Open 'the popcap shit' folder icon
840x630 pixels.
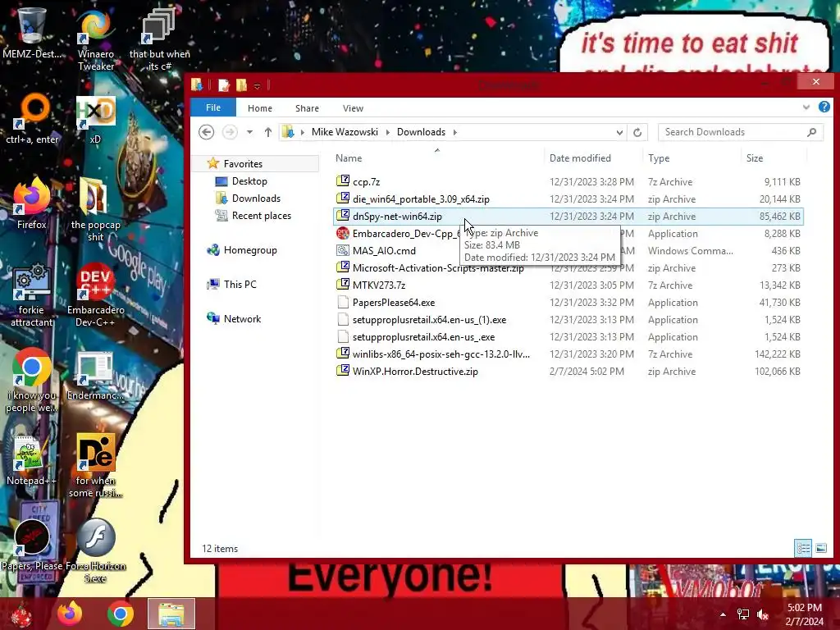click(x=96, y=210)
